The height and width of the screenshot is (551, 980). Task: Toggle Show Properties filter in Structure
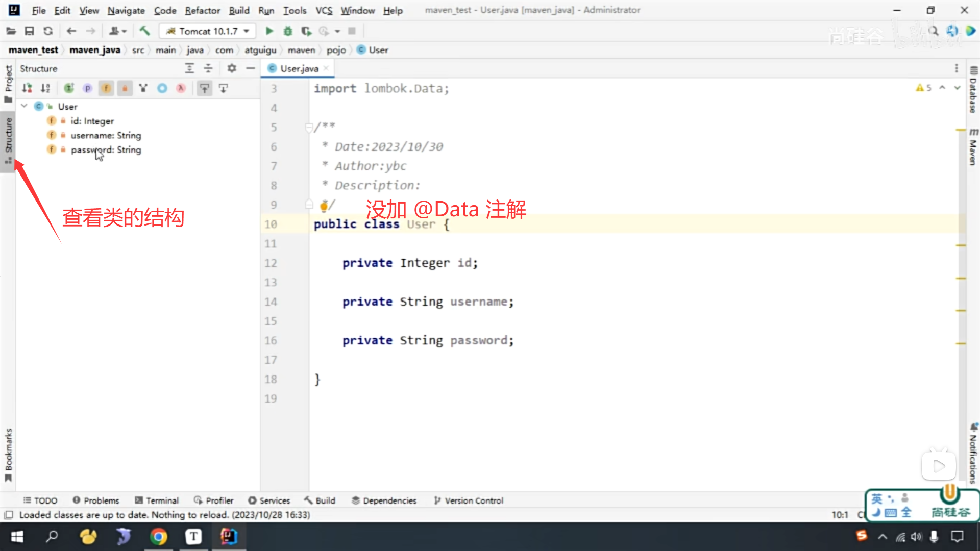pos(87,88)
